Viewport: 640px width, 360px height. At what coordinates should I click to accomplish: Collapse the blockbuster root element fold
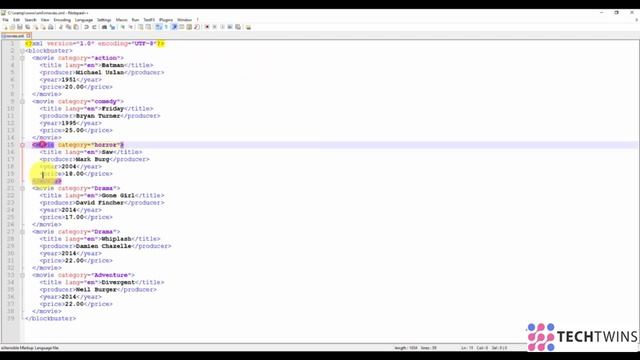tap(22, 51)
